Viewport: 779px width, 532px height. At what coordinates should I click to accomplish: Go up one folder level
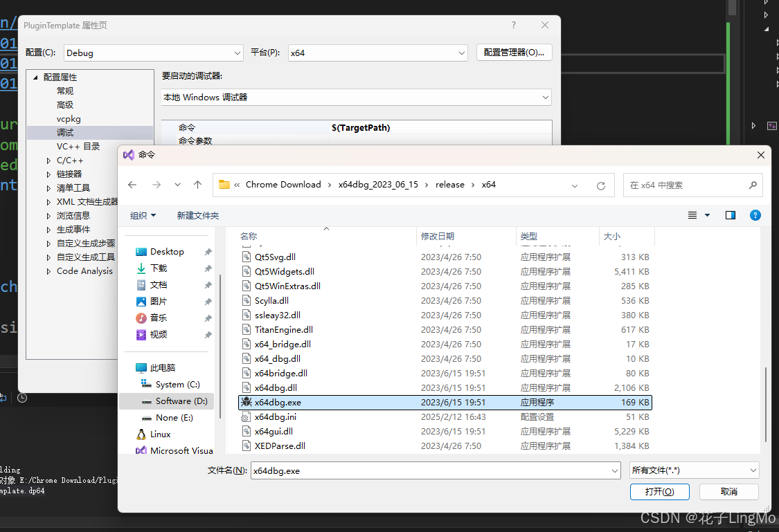(198, 185)
